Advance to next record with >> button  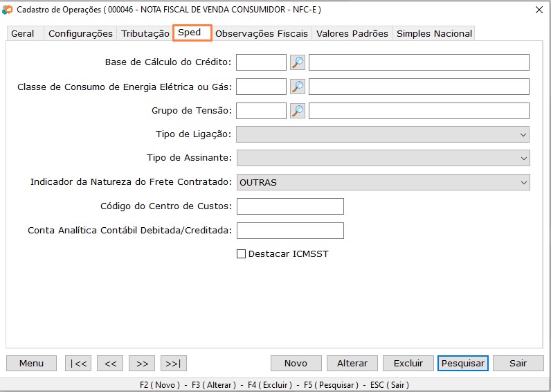tap(142, 363)
